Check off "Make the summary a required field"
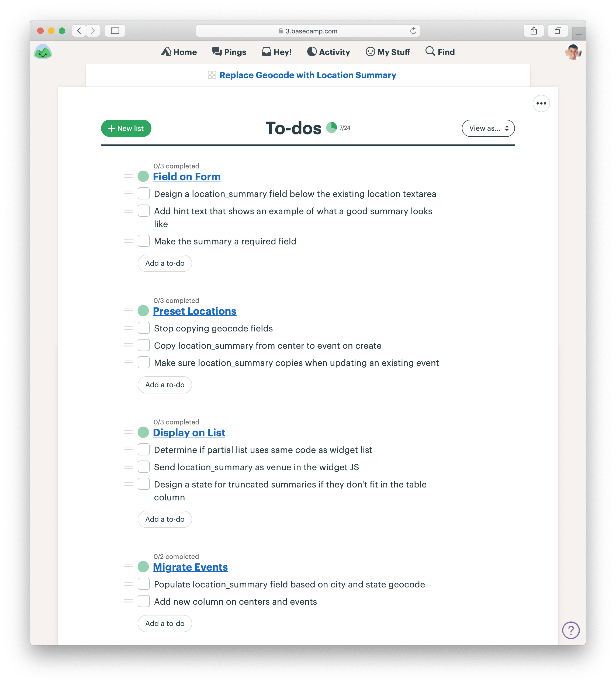This screenshot has width=616, height=685. tap(144, 241)
